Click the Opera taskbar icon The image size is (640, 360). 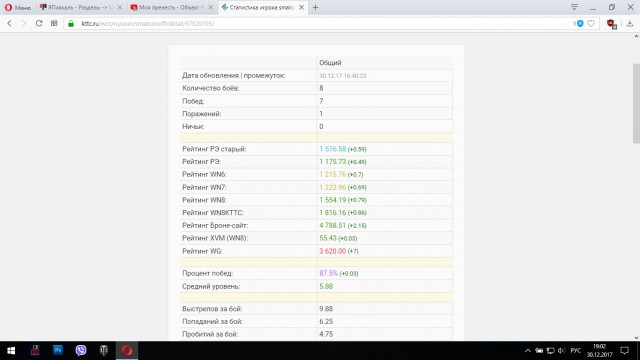(x=127, y=351)
